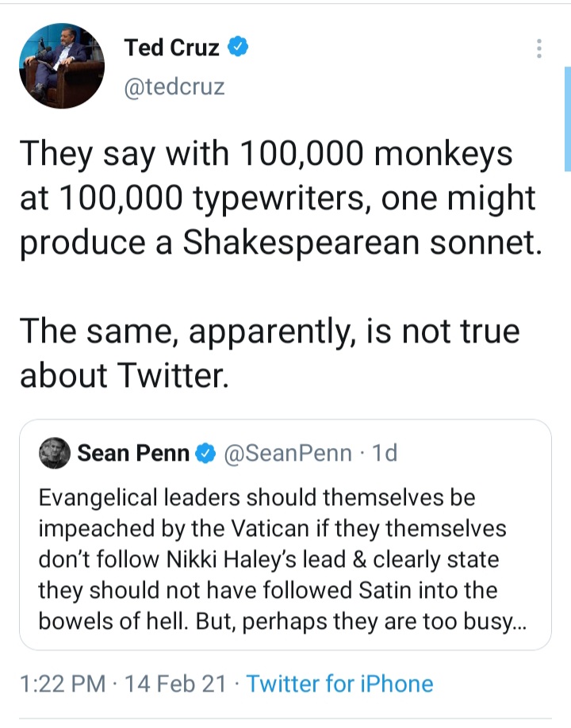Click the 1d age of quoted tweet
Screen dimensions: 571x728
point(385,453)
